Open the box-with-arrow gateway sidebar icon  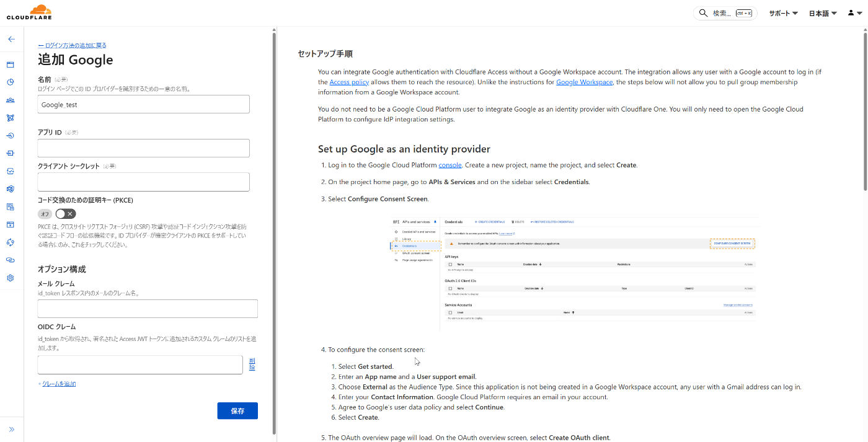(x=11, y=153)
